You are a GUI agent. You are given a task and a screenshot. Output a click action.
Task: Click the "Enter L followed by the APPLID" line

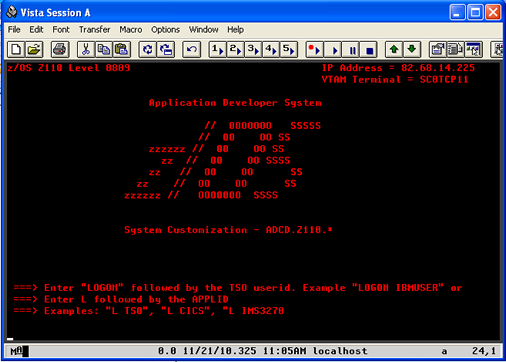pyautogui.click(x=121, y=299)
